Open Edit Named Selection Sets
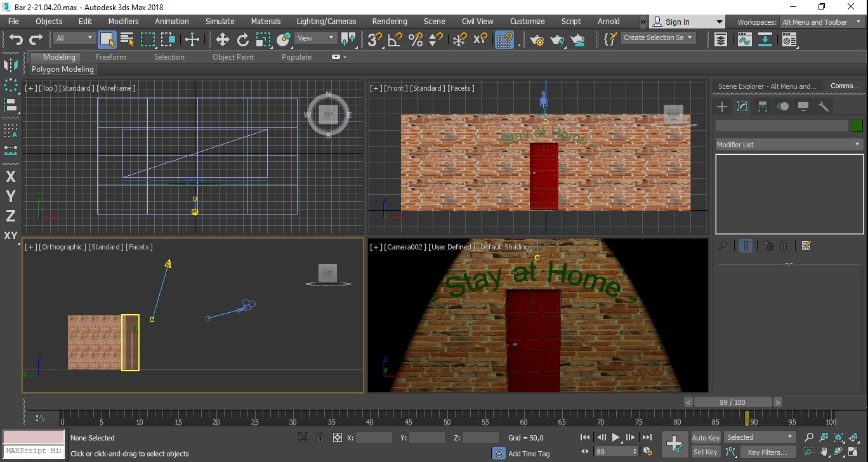The image size is (868, 462). pyautogui.click(x=610, y=39)
